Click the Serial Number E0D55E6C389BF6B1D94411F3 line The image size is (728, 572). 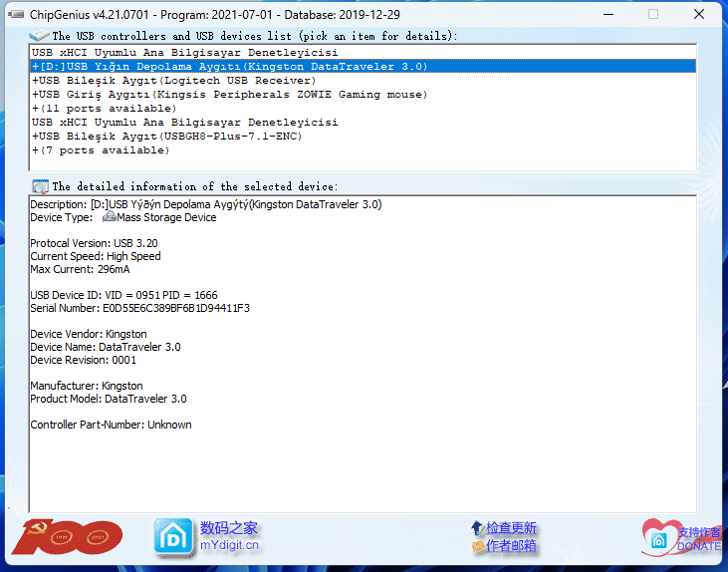pos(139,308)
